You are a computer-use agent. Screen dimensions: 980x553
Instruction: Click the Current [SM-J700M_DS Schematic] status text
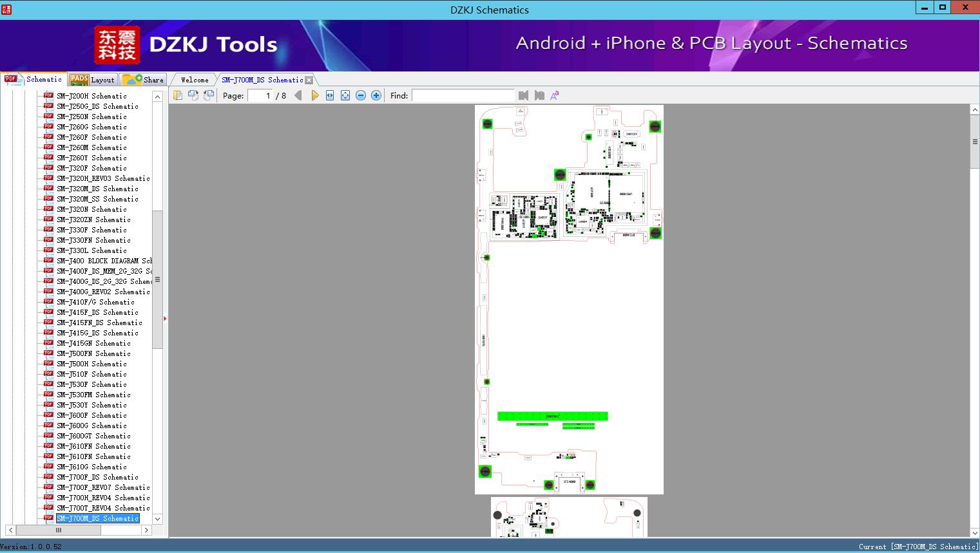[x=918, y=547]
